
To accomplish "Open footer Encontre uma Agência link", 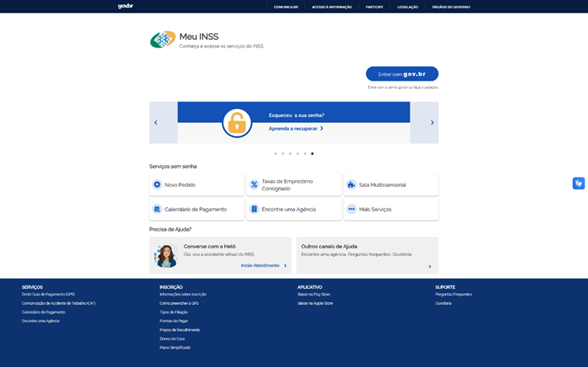I will [41, 321].
